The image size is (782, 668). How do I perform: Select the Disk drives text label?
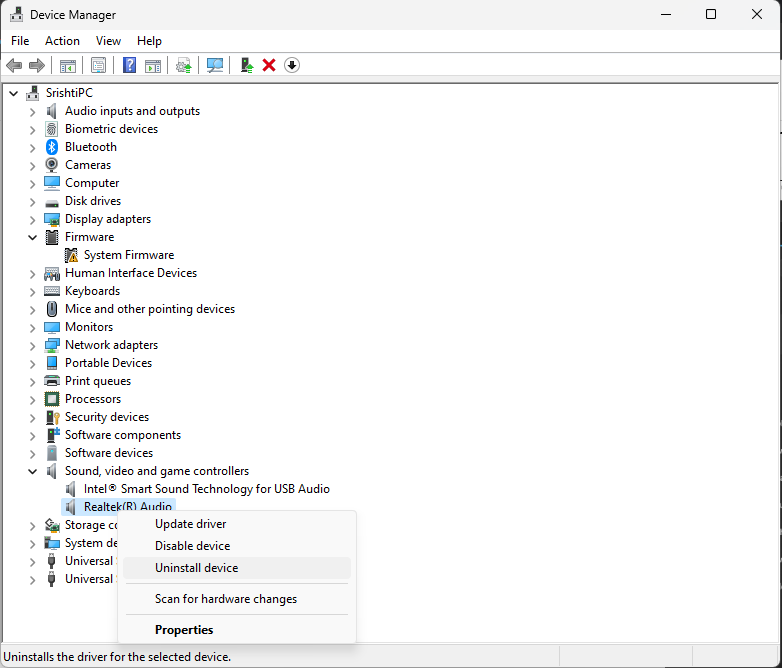tap(93, 201)
